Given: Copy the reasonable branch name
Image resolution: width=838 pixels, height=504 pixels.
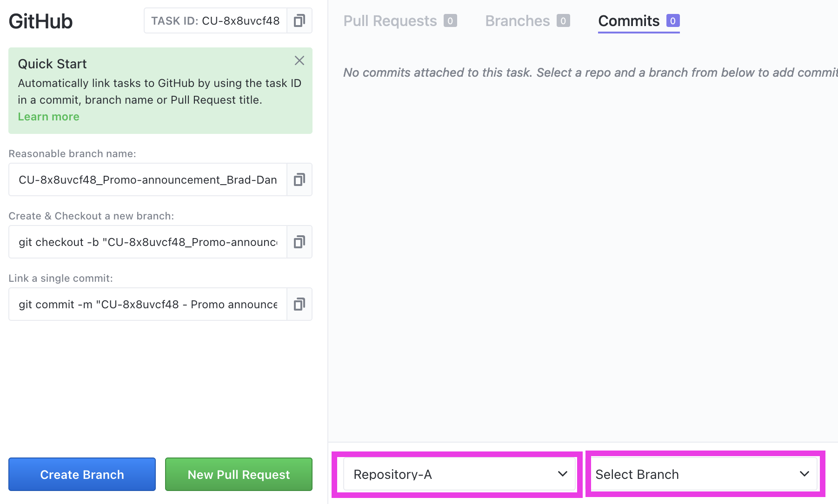Looking at the screenshot, I should (299, 179).
